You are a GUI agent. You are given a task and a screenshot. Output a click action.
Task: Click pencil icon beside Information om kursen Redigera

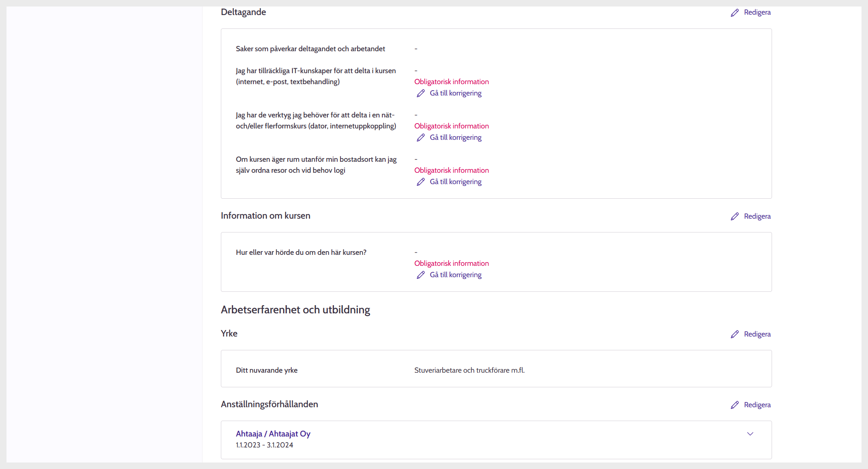735,217
